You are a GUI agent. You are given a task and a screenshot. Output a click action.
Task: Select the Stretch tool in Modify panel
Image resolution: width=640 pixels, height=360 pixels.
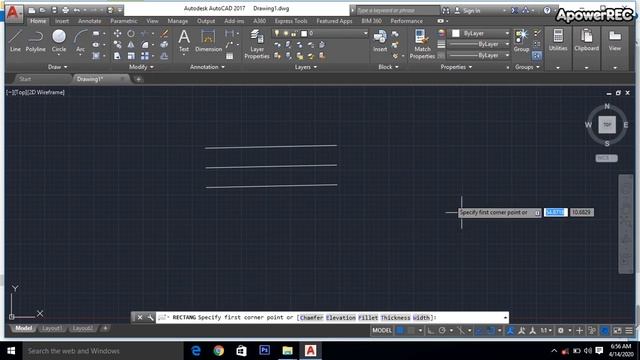click(117, 56)
